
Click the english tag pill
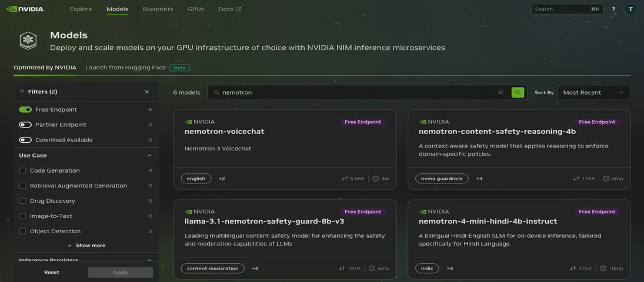pyautogui.click(x=196, y=179)
